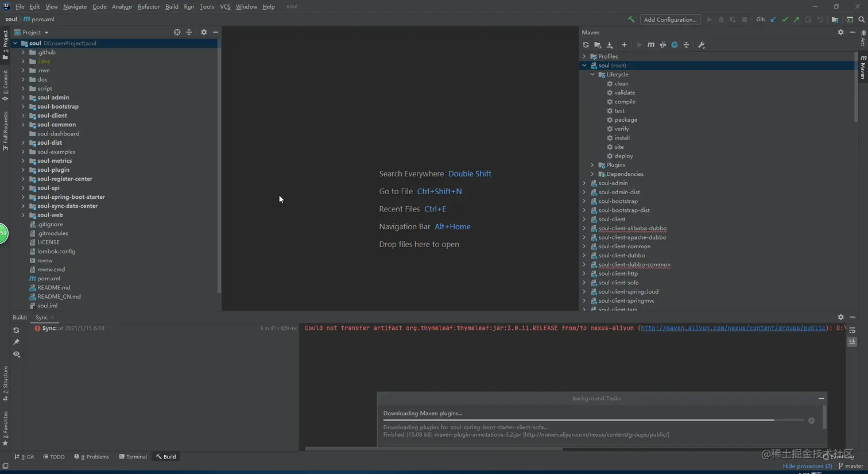868x474 pixels.
Task: Collapse the Lifecycle node in Maven
Action: tap(592, 75)
